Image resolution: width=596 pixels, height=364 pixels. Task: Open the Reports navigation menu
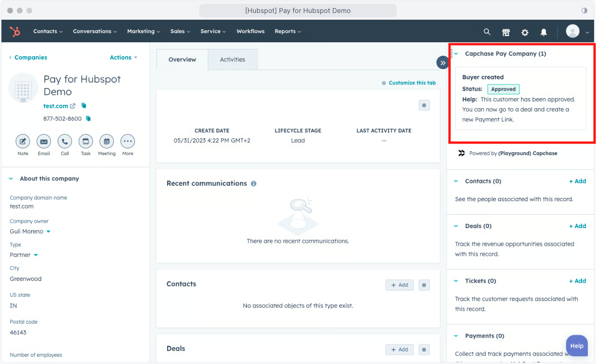point(288,32)
